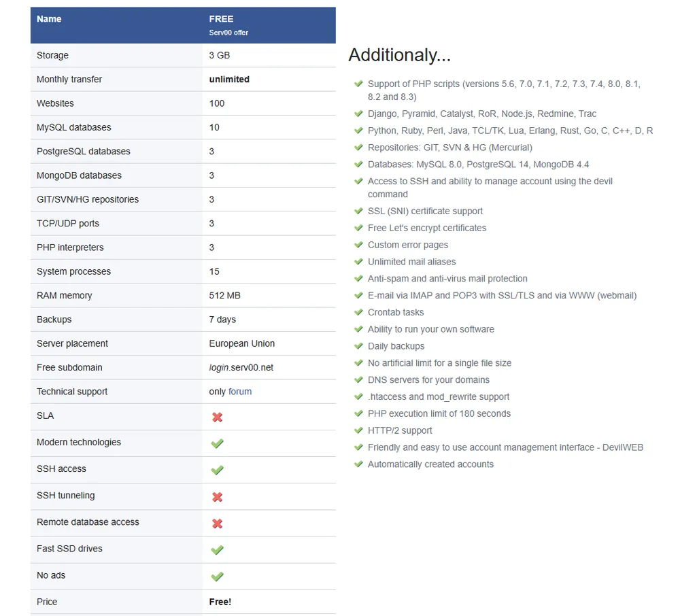This screenshot has width=680, height=616.
Task: Click the checkmark next to Daily backups
Action: pyautogui.click(x=358, y=346)
